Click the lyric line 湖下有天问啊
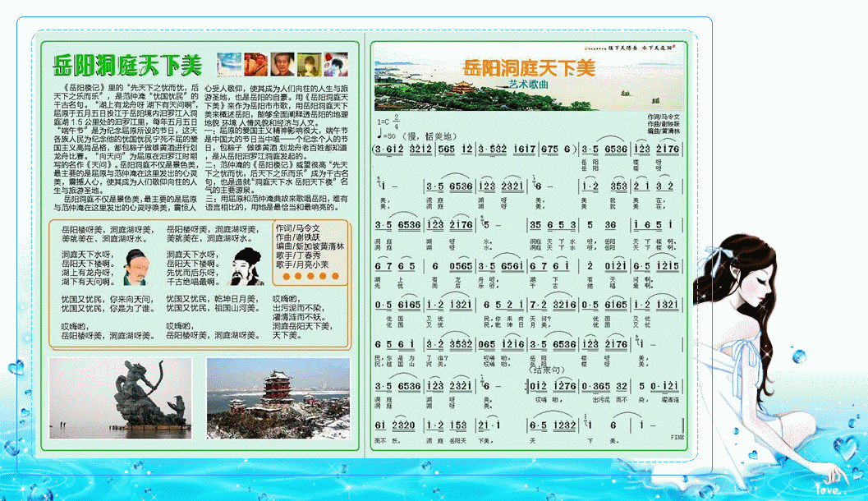The image size is (868, 501). click(87, 282)
